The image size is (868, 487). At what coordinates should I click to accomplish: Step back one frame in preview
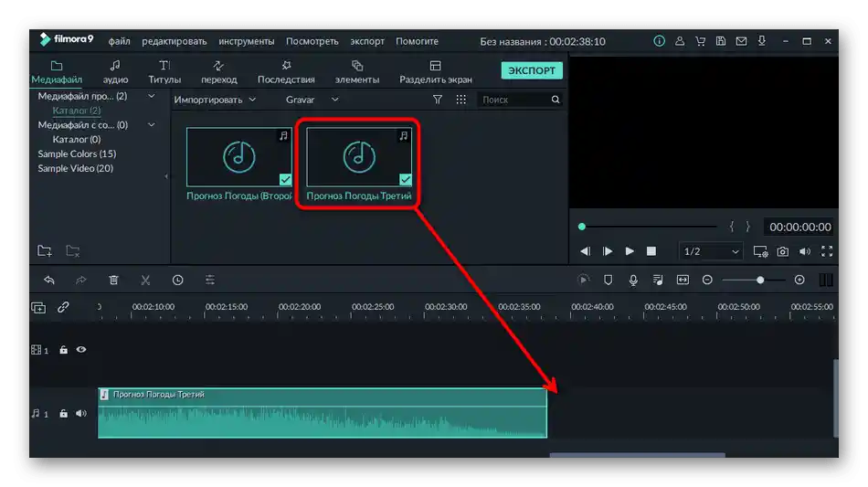[x=585, y=251]
